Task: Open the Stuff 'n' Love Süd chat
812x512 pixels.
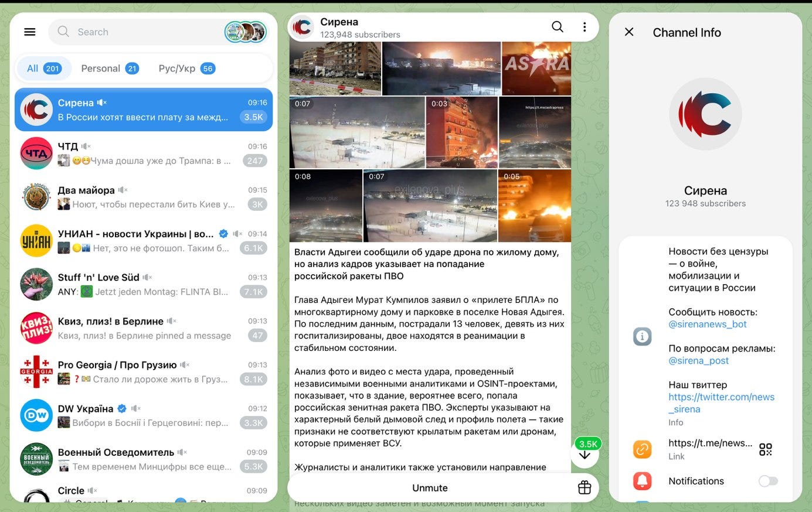Action: [144, 285]
